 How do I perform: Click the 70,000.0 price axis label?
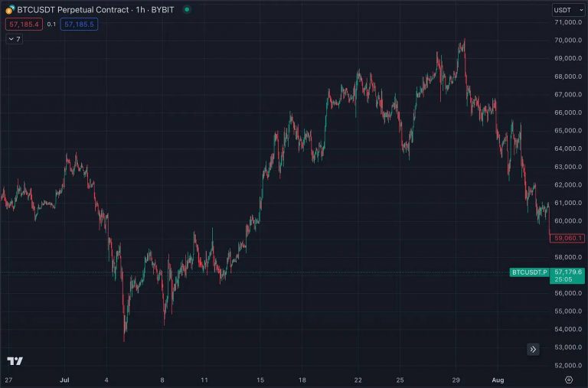(568, 40)
